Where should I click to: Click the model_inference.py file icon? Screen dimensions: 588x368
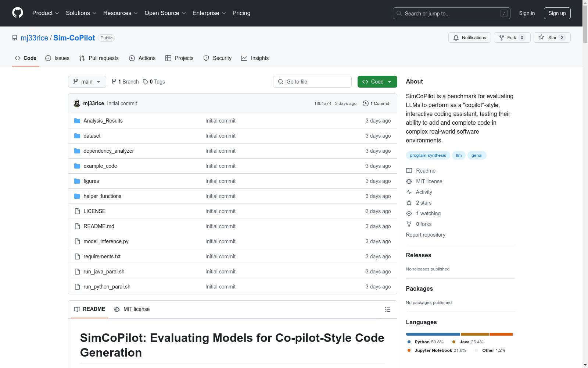click(77, 241)
